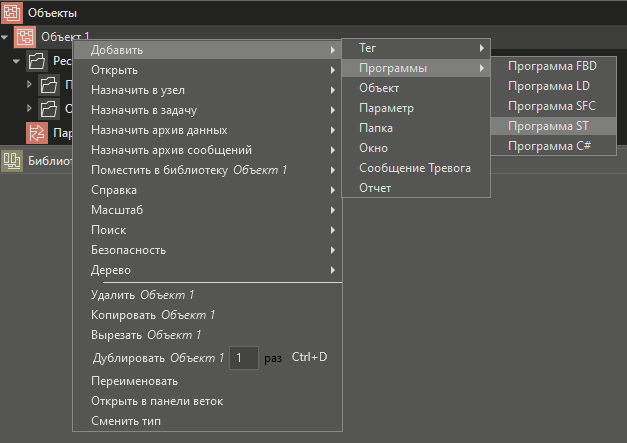Click Переименовать in context menu
This screenshot has width=627, height=443.
click(x=134, y=381)
